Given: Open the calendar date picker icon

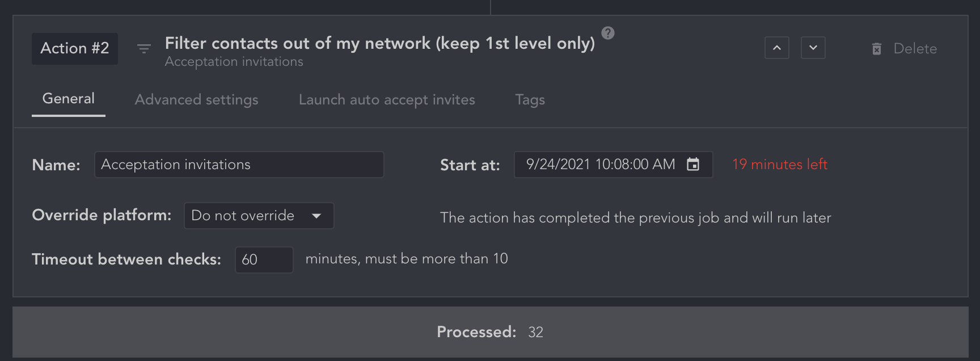Looking at the screenshot, I should tap(693, 165).
